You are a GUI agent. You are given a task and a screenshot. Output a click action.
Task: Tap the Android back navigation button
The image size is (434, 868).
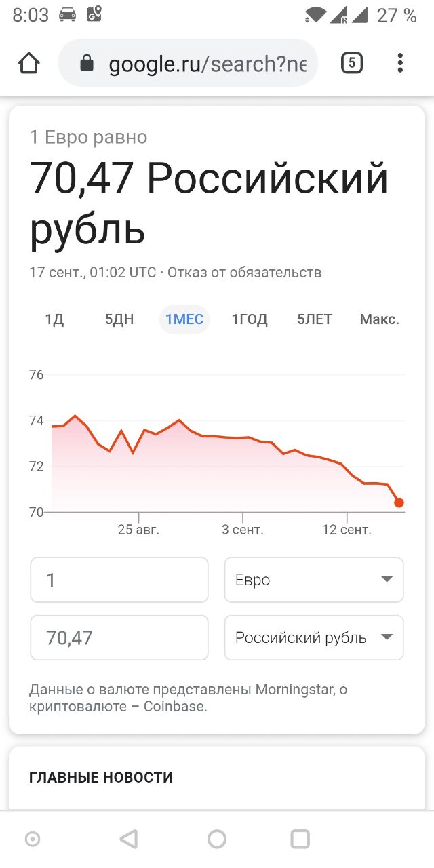pos(128,839)
